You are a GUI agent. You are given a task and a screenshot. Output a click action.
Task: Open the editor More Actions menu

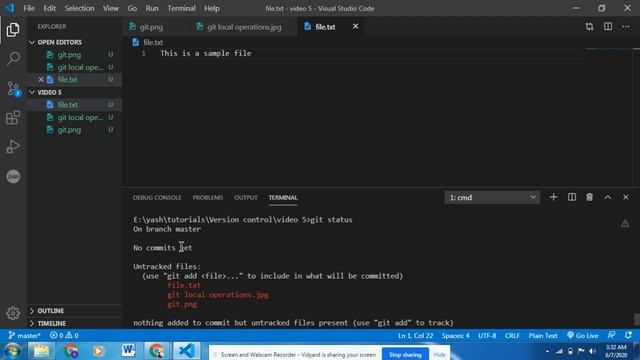[626, 27]
